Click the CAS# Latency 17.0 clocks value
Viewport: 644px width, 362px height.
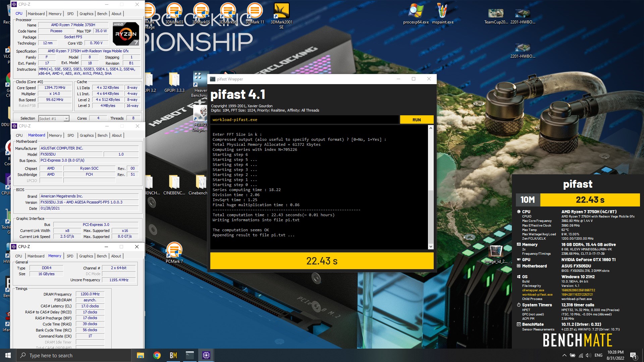tap(90, 306)
